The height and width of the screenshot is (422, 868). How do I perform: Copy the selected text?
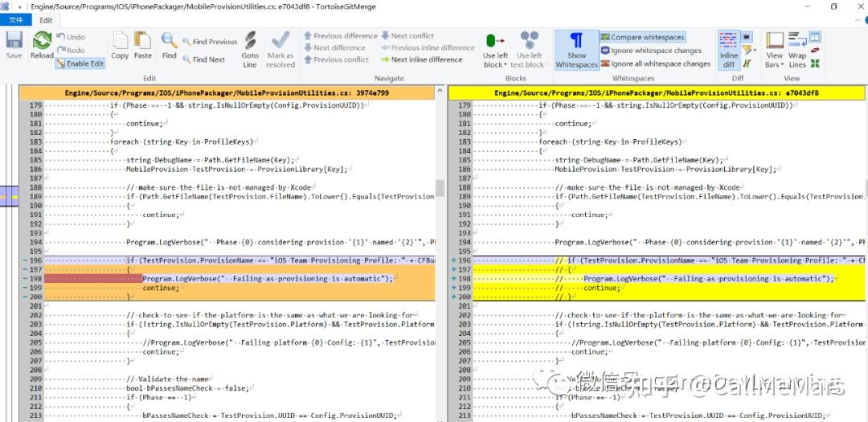coord(120,46)
